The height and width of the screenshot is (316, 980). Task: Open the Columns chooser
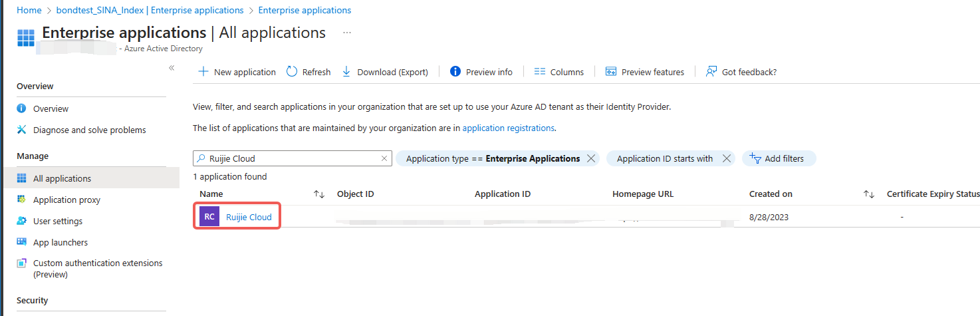(558, 72)
